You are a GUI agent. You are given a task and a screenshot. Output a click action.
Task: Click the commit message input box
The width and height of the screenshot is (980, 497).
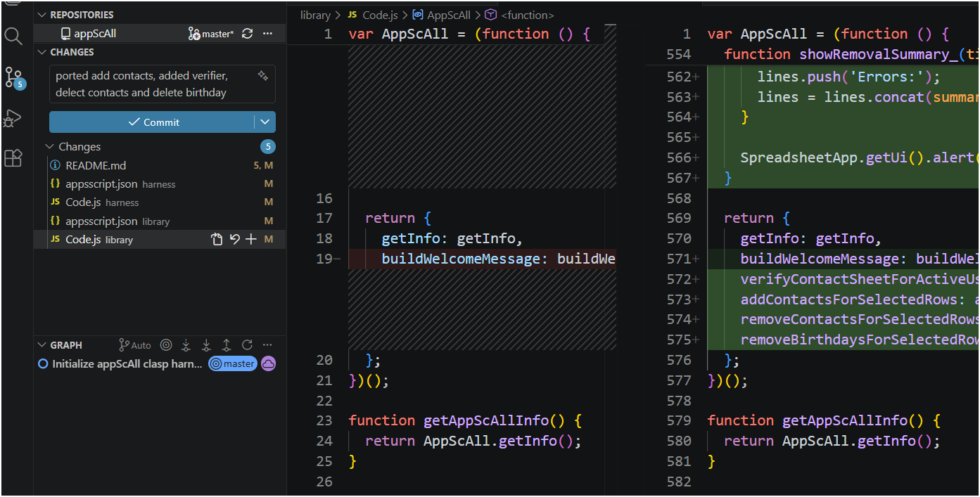(163, 84)
